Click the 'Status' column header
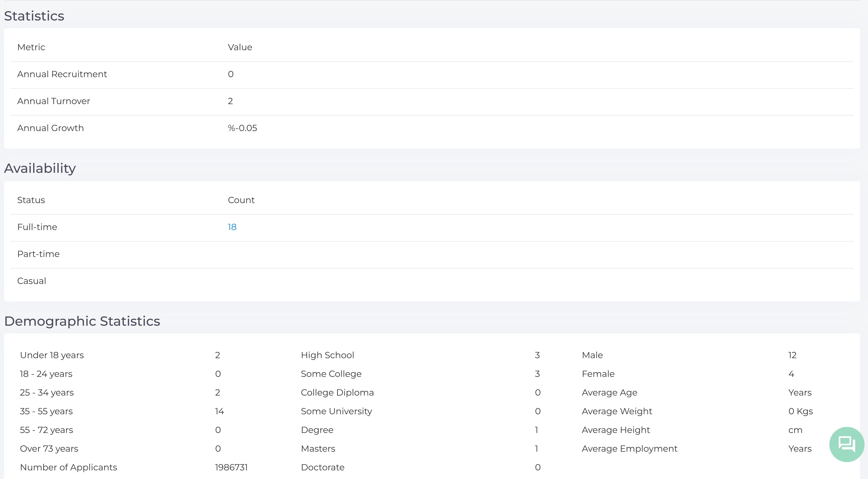Viewport: 868px width, 479px height. point(31,200)
